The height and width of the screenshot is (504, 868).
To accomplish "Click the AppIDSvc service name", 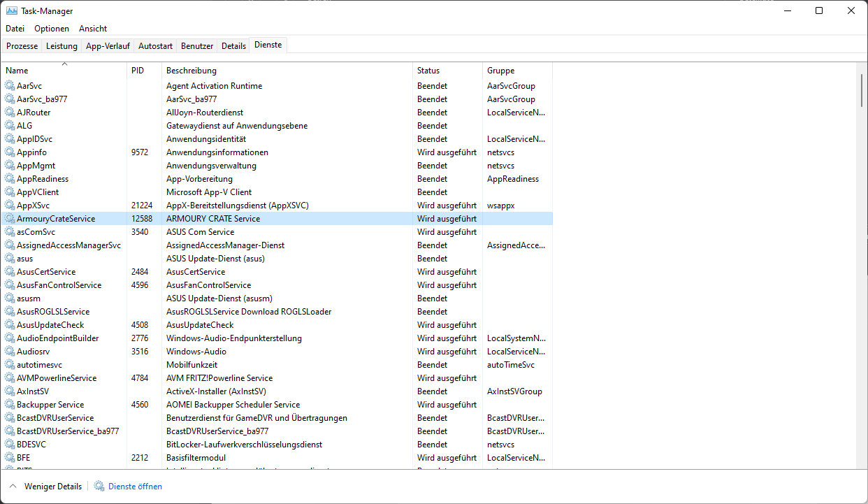I will pos(35,139).
